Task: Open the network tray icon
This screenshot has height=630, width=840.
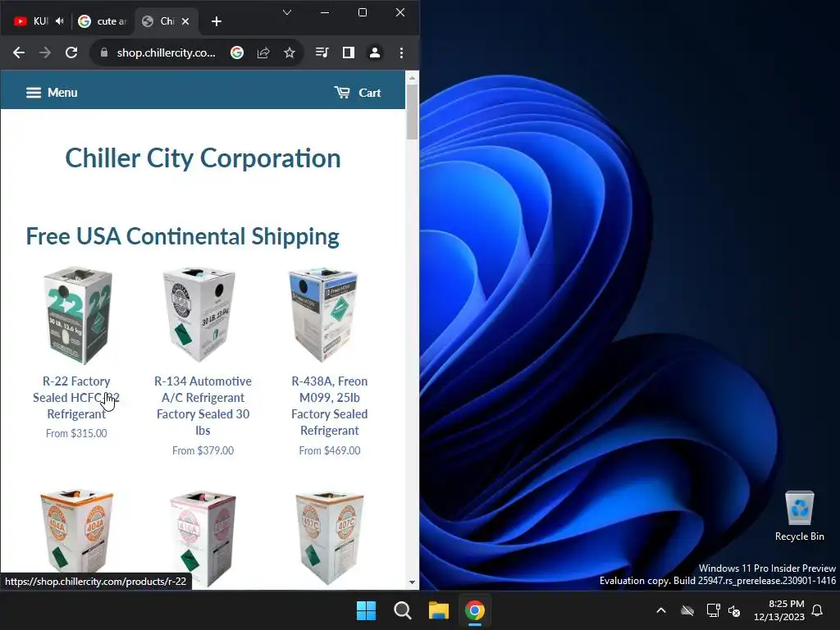Action: 713,610
